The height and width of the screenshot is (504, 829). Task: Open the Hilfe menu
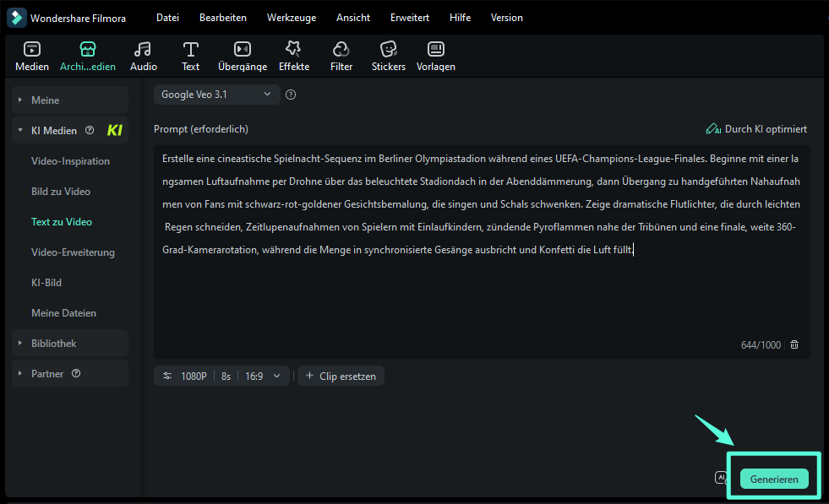point(460,17)
